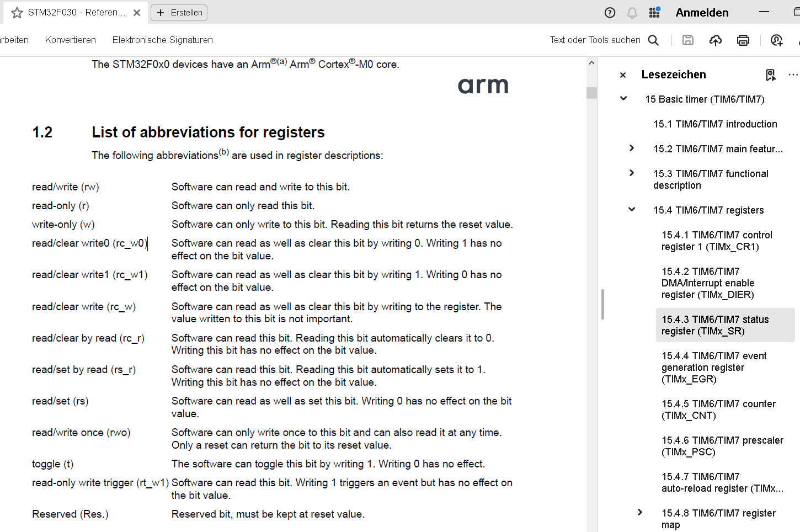This screenshot has width=800, height=532.
Task: Open the Konvertieren menu
Action: pyautogui.click(x=71, y=40)
